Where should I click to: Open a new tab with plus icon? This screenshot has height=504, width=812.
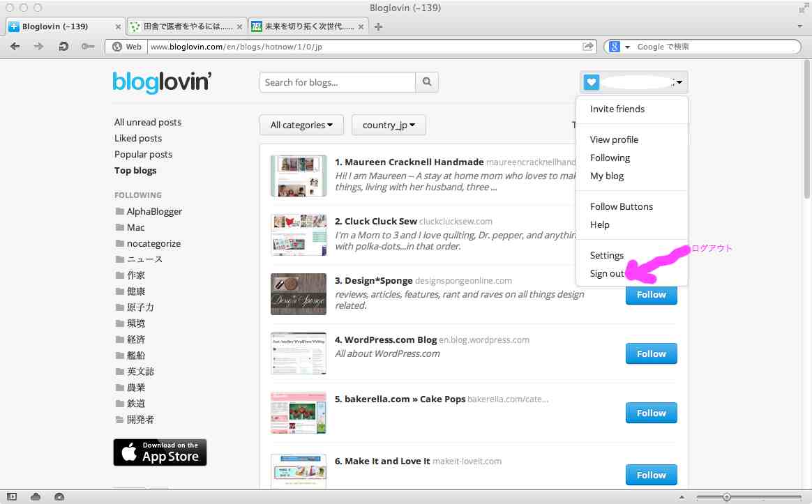pyautogui.click(x=379, y=26)
